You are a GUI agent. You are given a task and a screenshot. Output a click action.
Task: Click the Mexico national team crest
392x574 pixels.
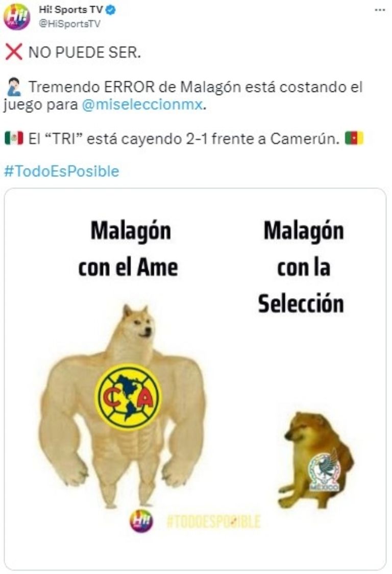coord(324,471)
